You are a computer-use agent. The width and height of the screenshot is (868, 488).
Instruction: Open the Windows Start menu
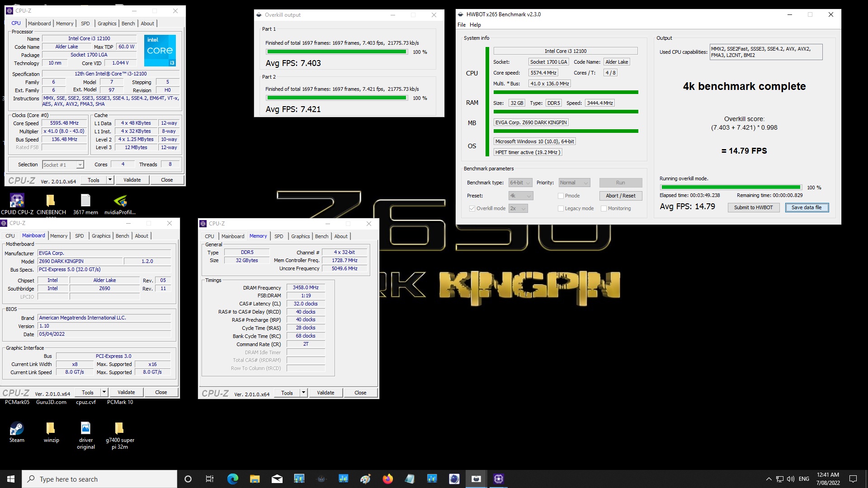pyautogui.click(x=11, y=479)
